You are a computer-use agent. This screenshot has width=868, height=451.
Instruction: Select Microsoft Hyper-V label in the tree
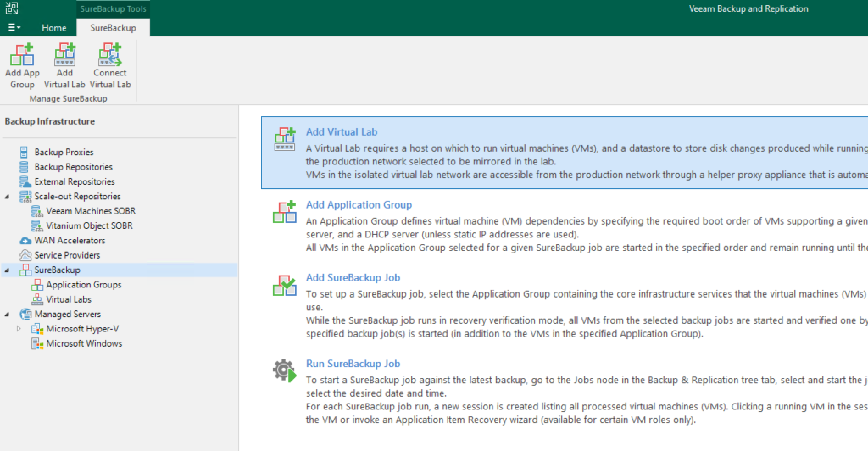pyautogui.click(x=82, y=329)
